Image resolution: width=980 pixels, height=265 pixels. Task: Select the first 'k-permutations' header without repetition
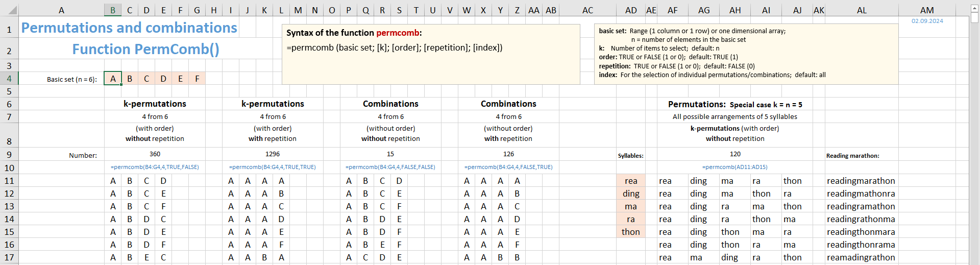click(155, 104)
